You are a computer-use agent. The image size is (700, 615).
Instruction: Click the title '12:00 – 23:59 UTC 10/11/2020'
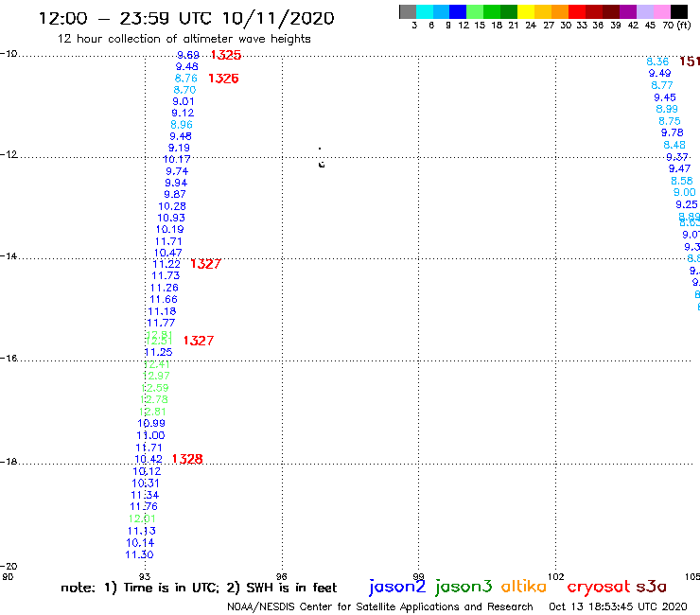pos(186,18)
